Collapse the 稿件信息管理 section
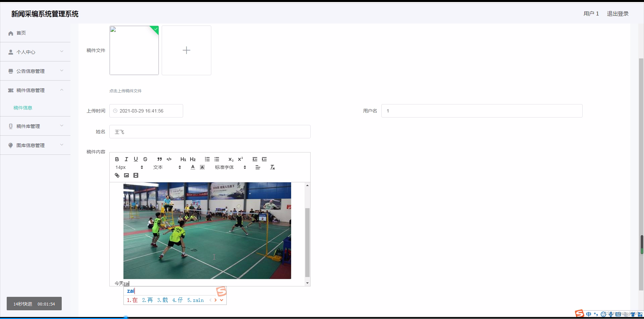644x319 pixels. pyautogui.click(x=35, y=90)
